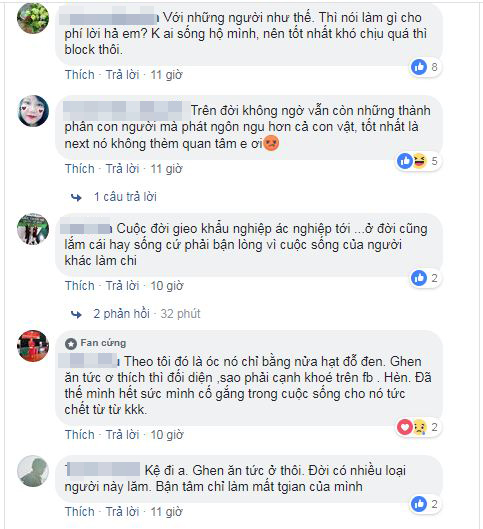Open gray silhouette avatar of last commenter
Screen dimensions: 483x529
[33, 471]
